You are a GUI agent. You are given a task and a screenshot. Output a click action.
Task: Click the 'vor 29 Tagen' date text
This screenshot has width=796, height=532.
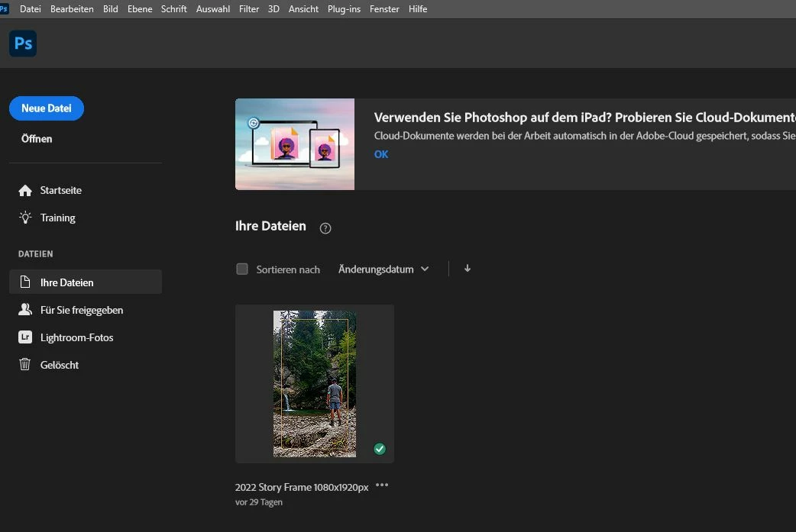tap(258, 502)
